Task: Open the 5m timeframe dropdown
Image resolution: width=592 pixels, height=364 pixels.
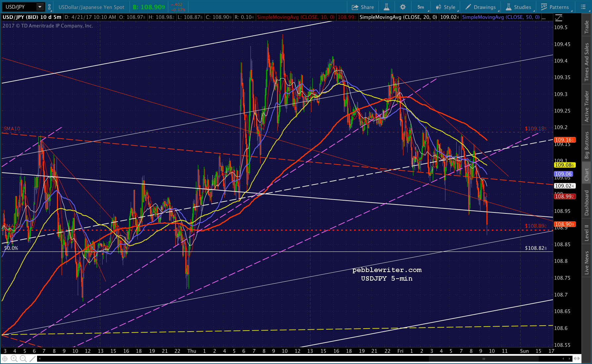Action: tap(422, 7)
